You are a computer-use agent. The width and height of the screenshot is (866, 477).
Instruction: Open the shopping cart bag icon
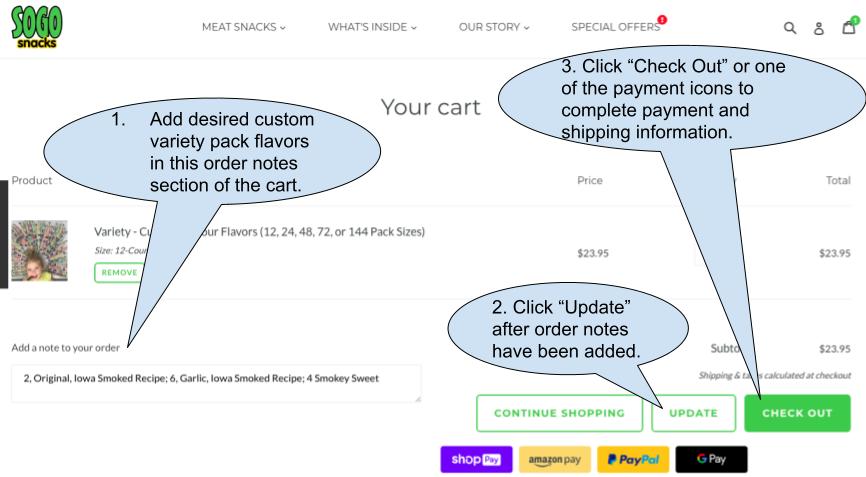[849, 27]
